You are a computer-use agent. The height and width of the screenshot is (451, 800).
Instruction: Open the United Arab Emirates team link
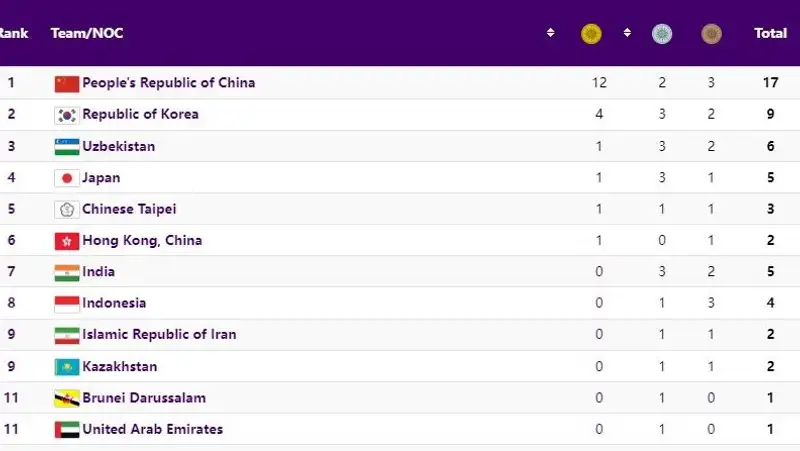152,429
